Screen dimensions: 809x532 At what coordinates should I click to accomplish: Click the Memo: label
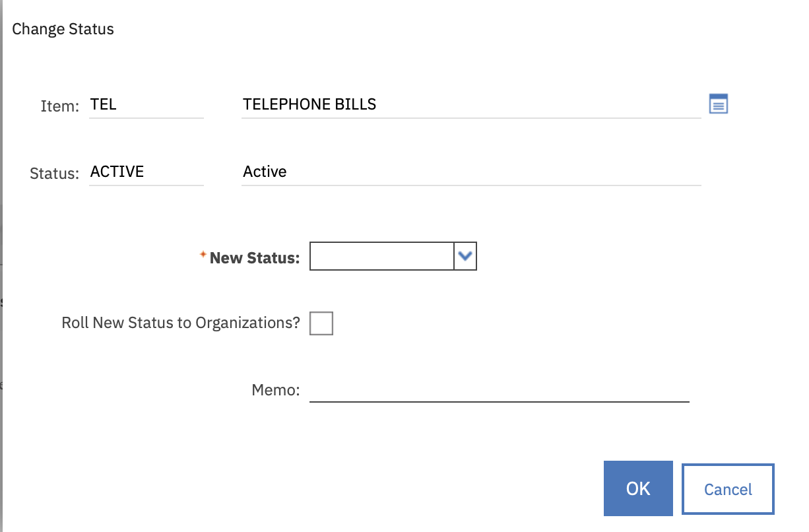(x=276, y=390)
